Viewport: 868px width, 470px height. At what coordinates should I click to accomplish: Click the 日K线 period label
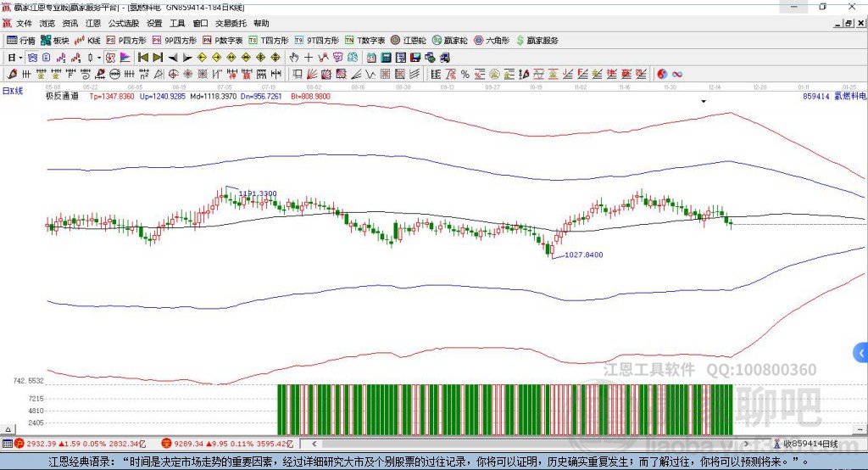13,90
